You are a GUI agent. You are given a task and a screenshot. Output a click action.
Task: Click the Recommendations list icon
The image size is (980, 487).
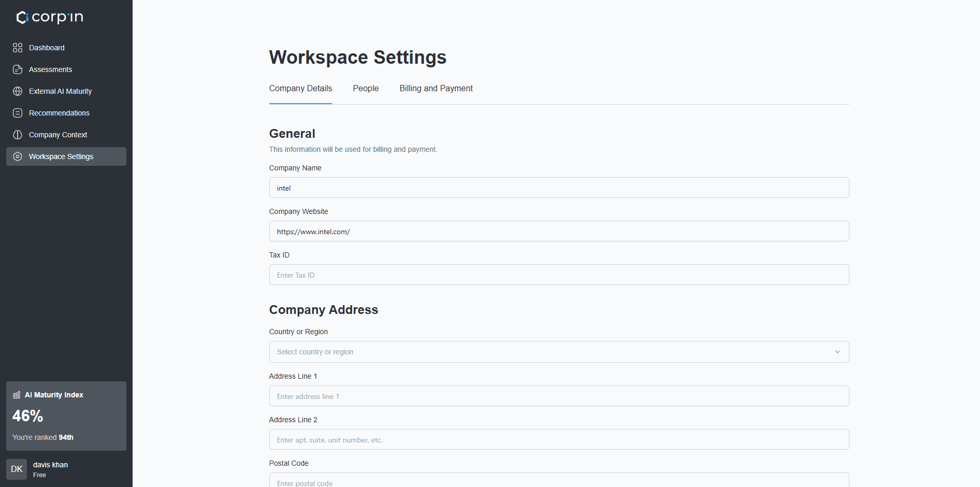(18, 113)
